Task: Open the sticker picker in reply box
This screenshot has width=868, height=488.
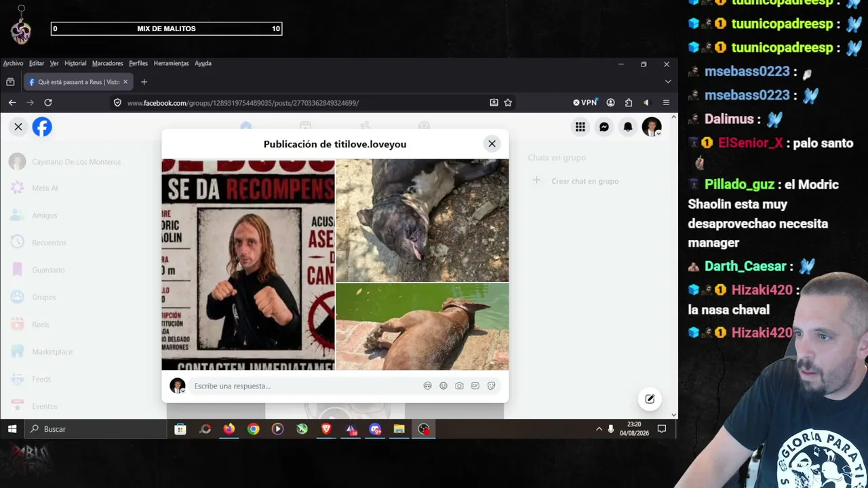Action: point(492,386)
